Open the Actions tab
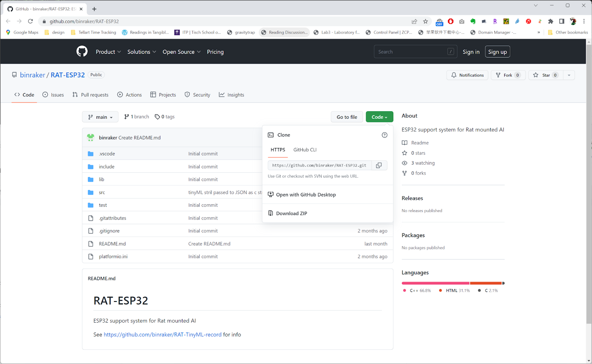The width and height of the screenshot is (592, 364). [129, 95]
